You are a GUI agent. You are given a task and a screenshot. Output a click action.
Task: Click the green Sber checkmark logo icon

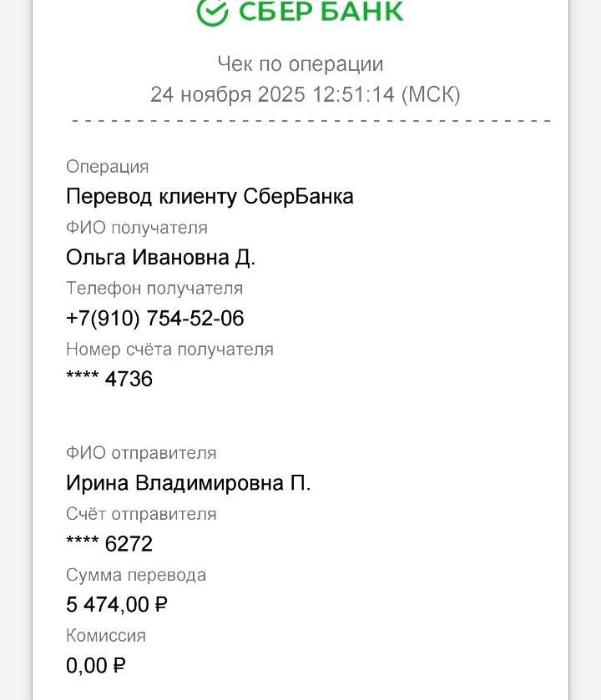pos(212,11)
